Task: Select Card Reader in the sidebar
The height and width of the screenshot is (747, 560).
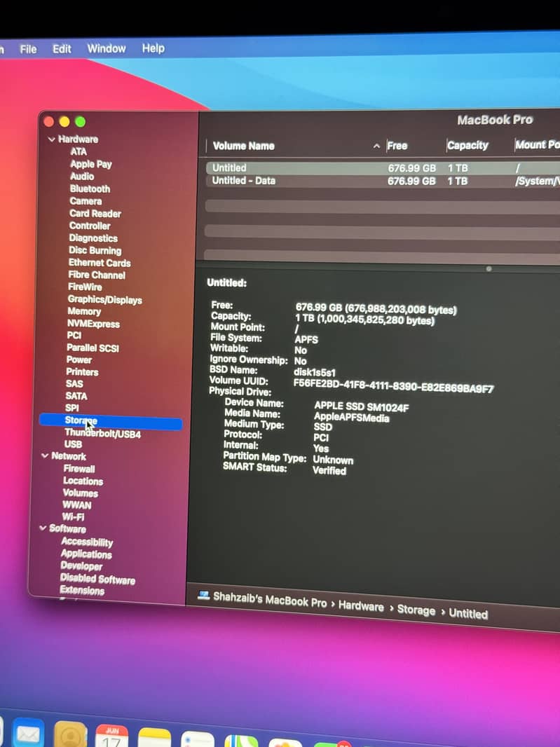Action: coord(95,214)
